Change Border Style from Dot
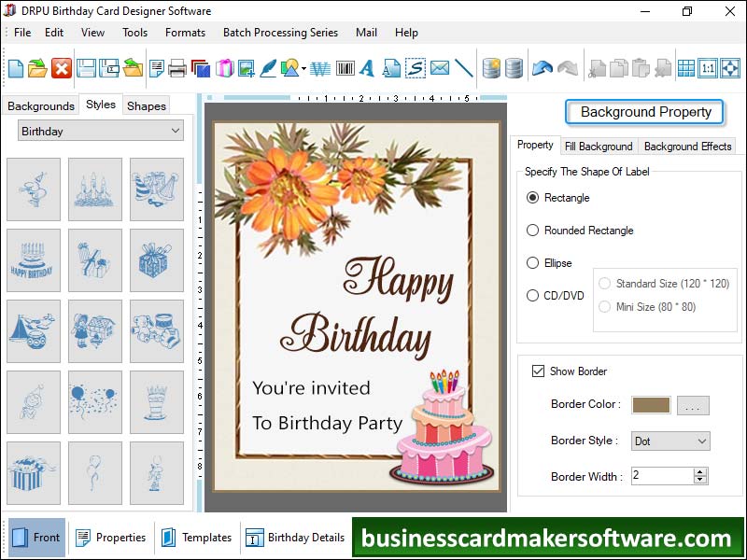The image size is (747, 560). [x=669, y=441]
